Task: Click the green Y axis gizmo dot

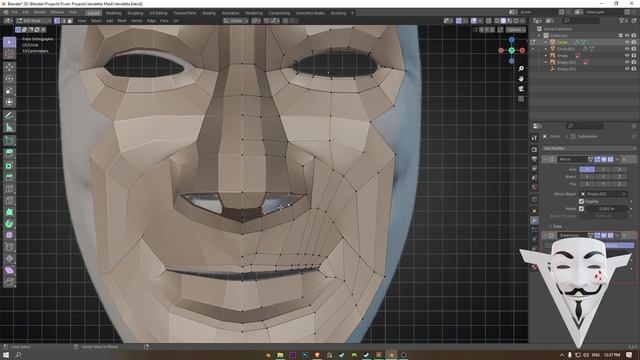Action: (x=511, y=50)
